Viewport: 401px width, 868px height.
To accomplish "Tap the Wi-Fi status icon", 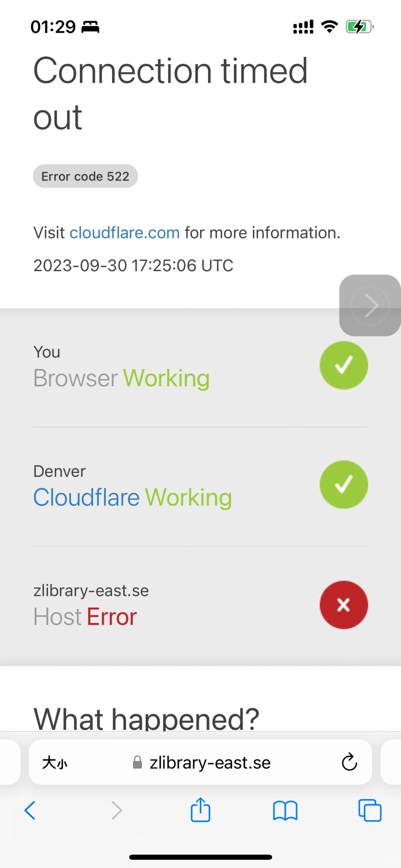I will 329,27.
